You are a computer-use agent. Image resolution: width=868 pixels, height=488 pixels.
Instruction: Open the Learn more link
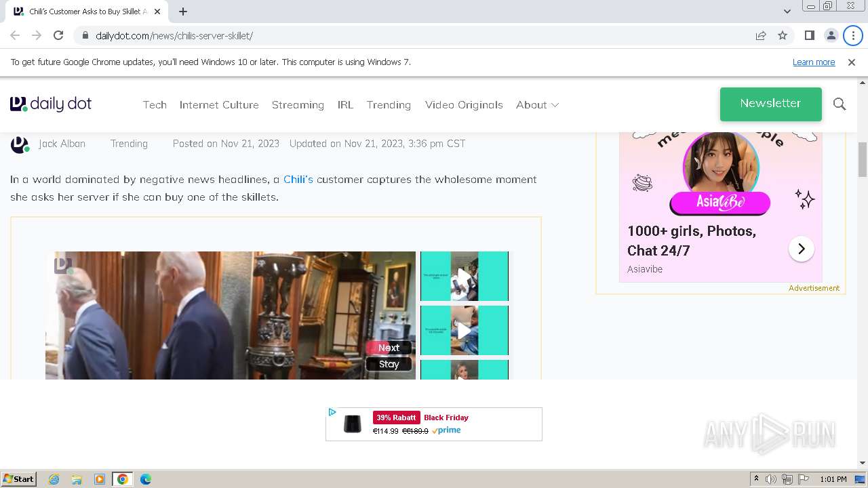(814, 62)
